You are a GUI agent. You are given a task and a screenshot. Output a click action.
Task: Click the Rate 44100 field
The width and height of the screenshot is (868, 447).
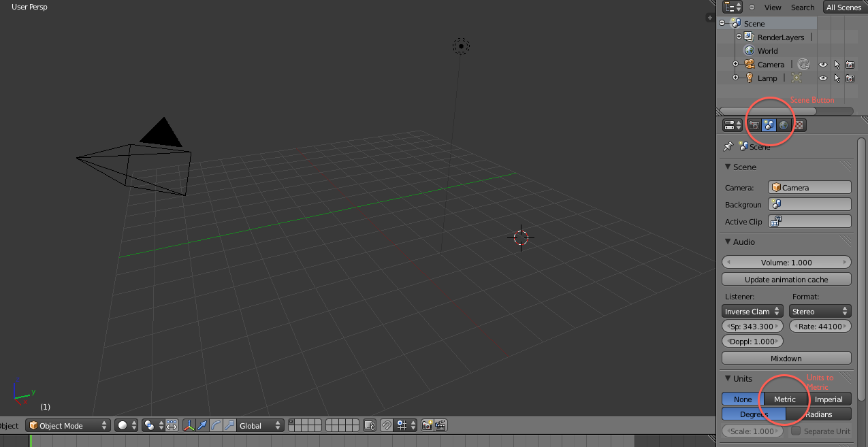pos(820,326)
